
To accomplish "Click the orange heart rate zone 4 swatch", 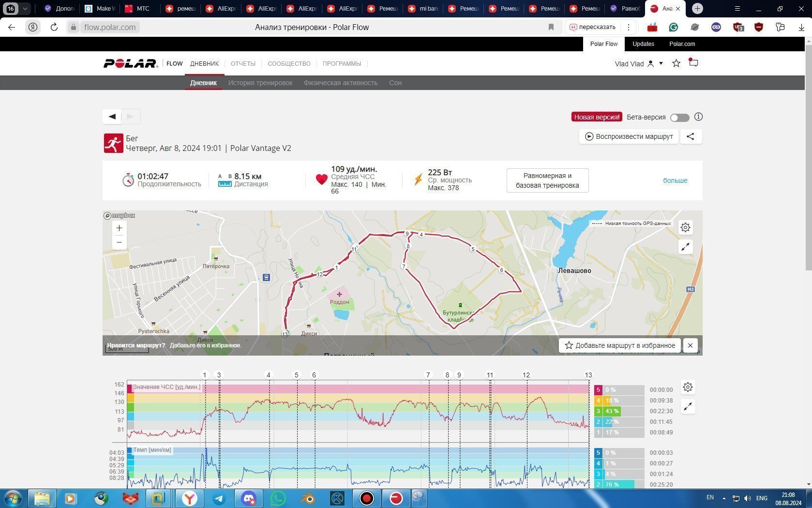I will click(598, 401).
